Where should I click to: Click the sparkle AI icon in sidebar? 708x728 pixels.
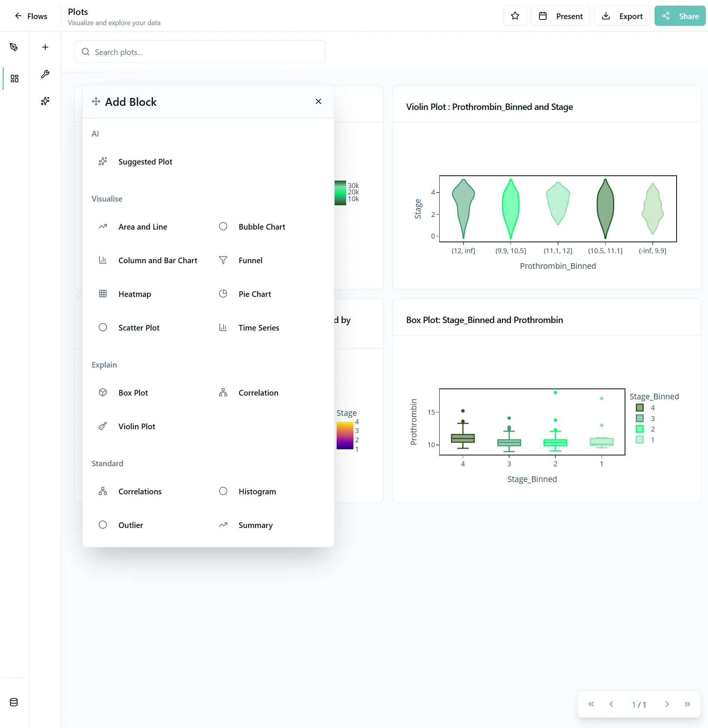click(45, 101)
